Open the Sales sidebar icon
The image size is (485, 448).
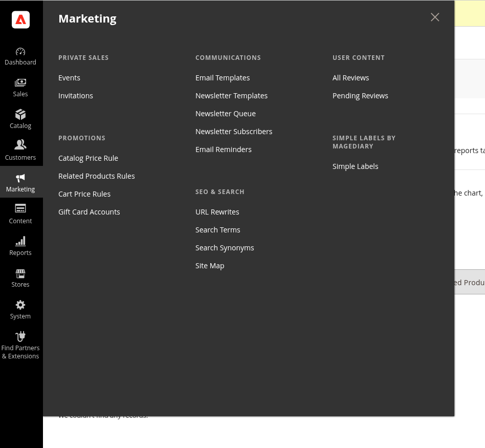coord(20,83)
